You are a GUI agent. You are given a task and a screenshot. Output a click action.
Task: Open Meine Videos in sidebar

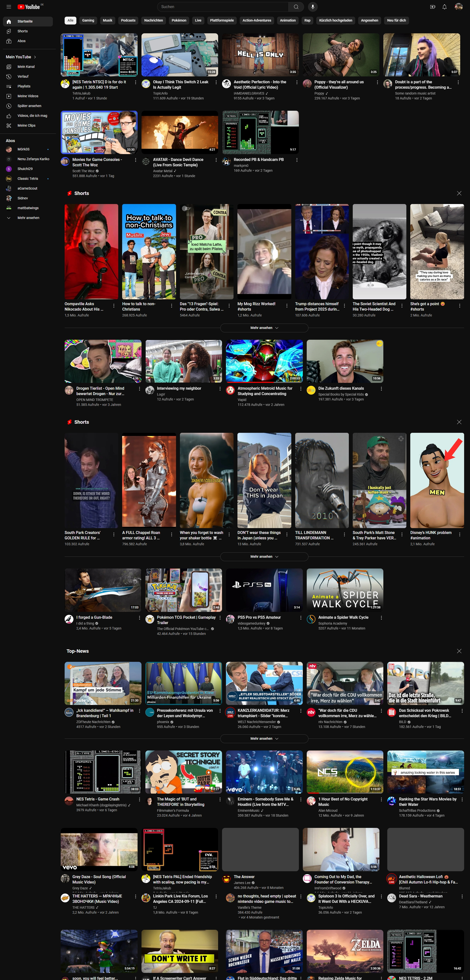pyautogui.click(x=28, y=96)
